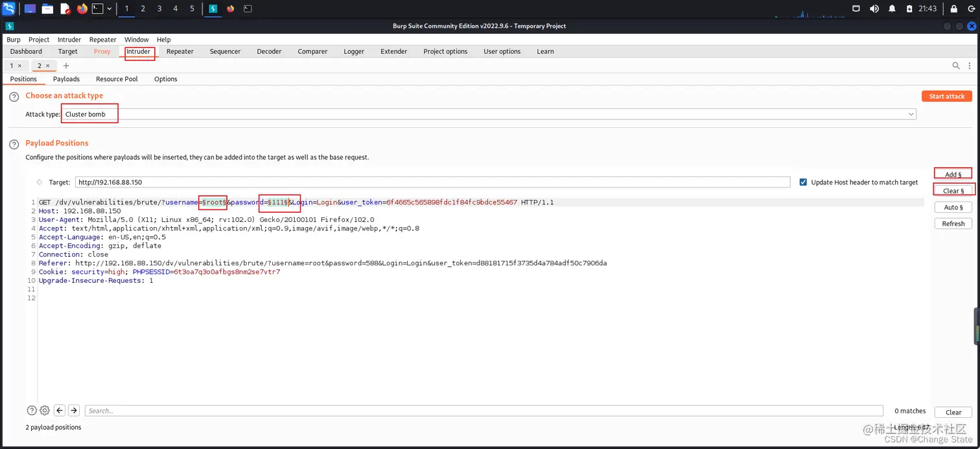This screenshot has height=449, width=980.
Task: Launch Firefox from the panel launcher
Action: click(82, 8)
